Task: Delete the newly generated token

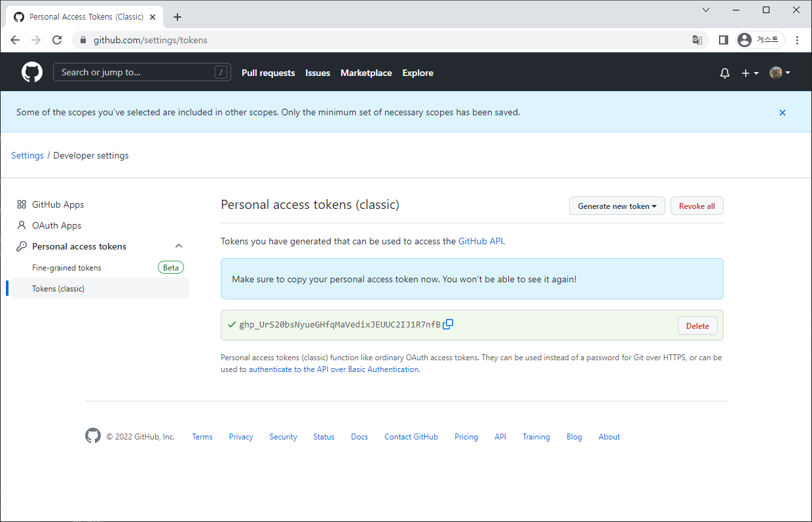Action: click(x=697, y=326)
